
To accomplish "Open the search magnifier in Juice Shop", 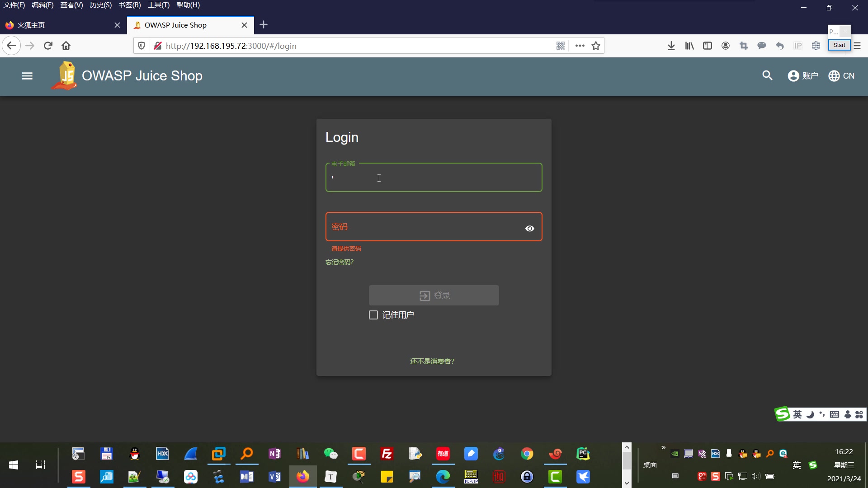I will [x=767, y=75].
